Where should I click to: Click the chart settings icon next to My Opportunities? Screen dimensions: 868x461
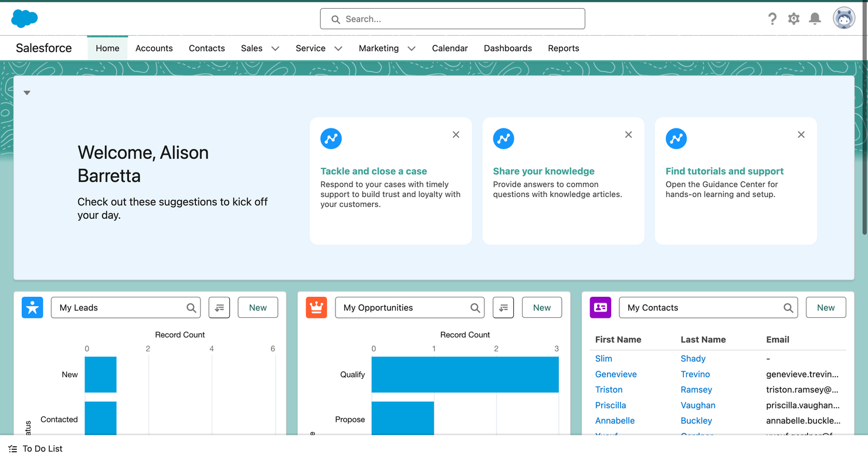point(503,307)
